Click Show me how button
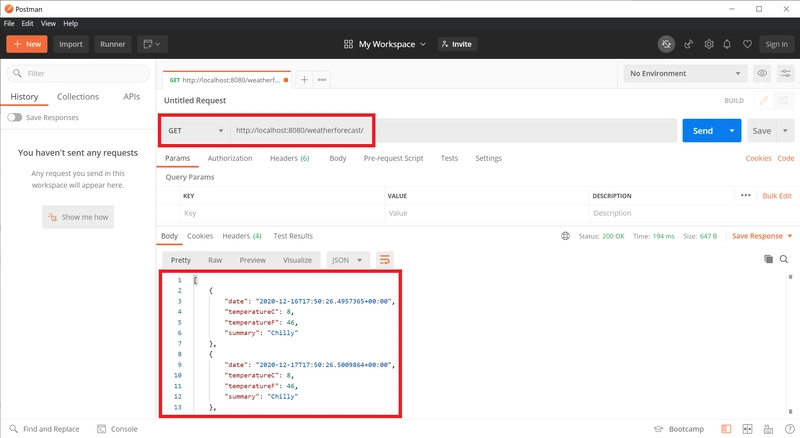800x438 pixels. (x=78, y=217)
